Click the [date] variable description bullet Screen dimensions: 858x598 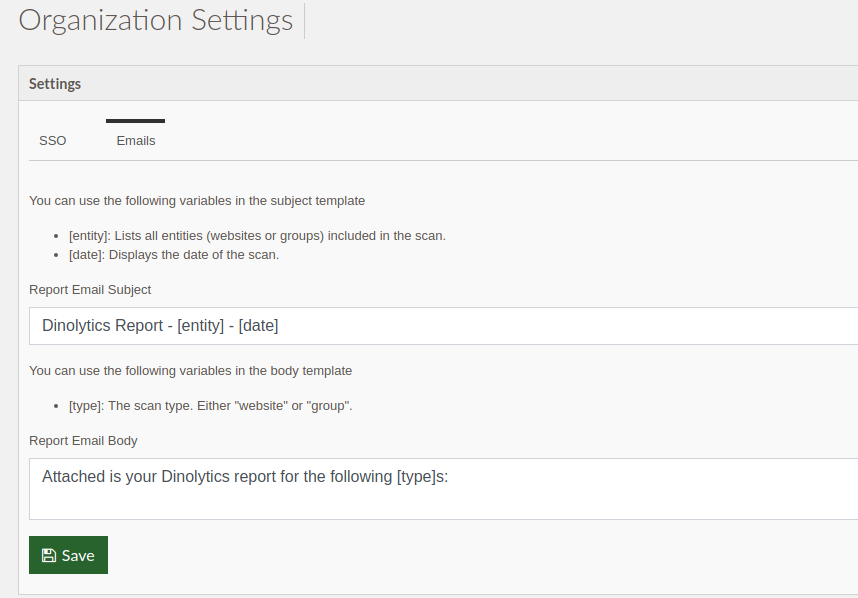[174, 255]
